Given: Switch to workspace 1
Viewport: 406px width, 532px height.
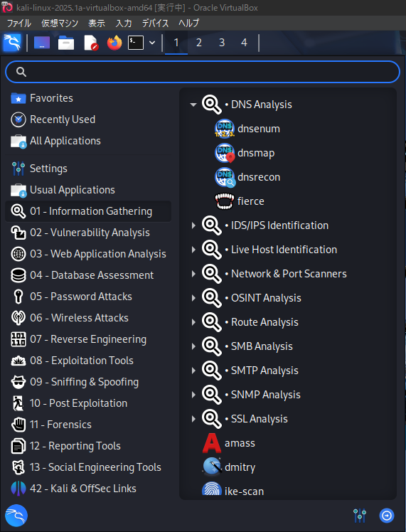Looking at the screenshot, I should 176,43.
